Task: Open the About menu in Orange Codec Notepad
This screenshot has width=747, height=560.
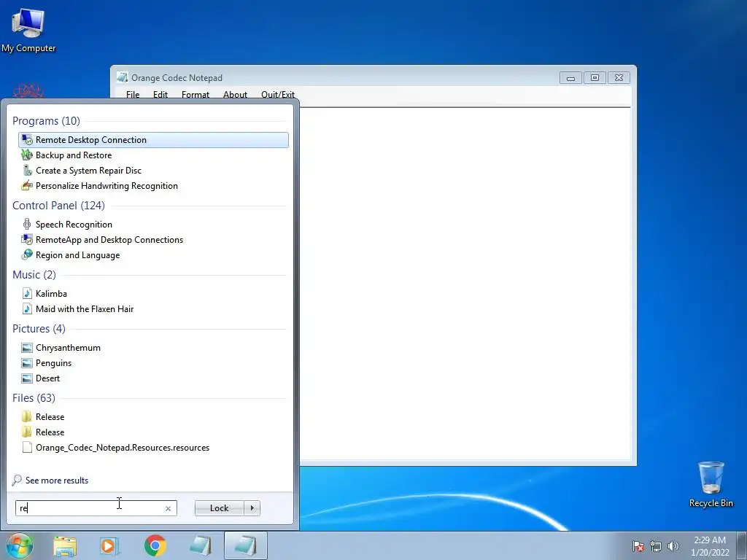Action: point(235,94)
